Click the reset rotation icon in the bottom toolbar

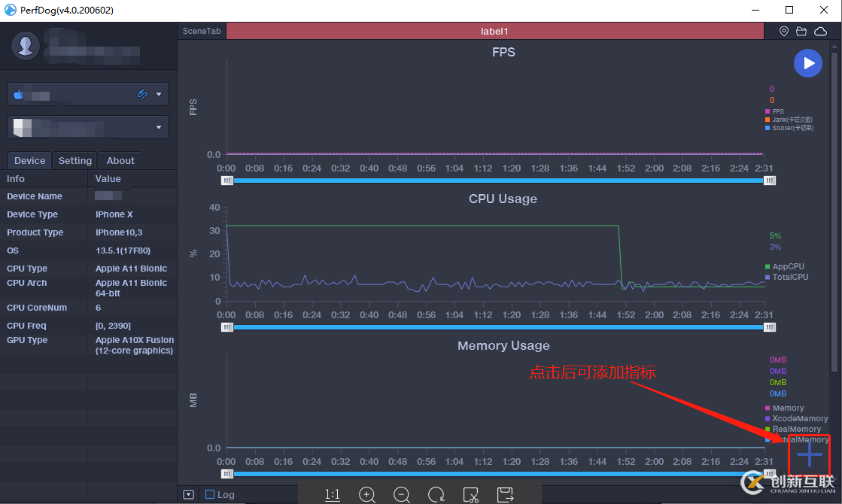(x=436, y=494)
